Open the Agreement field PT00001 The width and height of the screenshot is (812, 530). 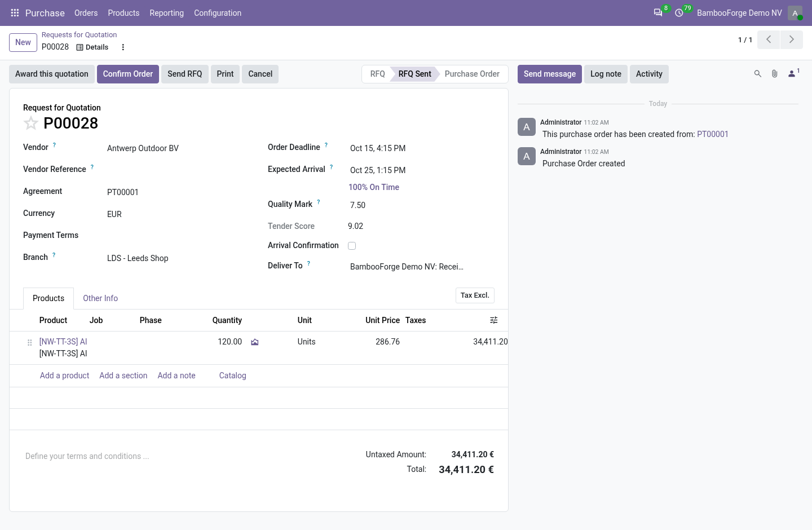[178, 192]
